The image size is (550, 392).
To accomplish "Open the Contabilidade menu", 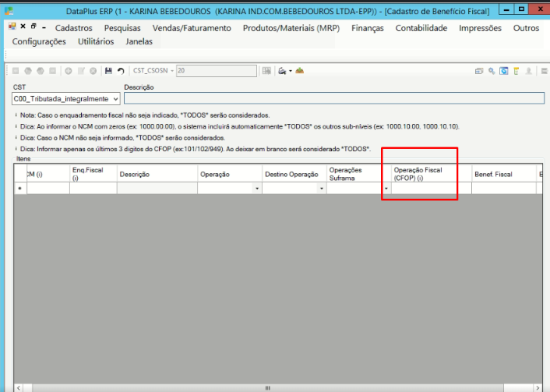I will click(421, 28).
